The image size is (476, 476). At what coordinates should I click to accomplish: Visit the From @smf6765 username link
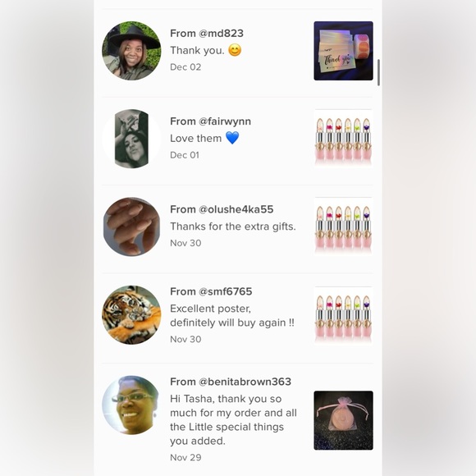coord(211,291)
